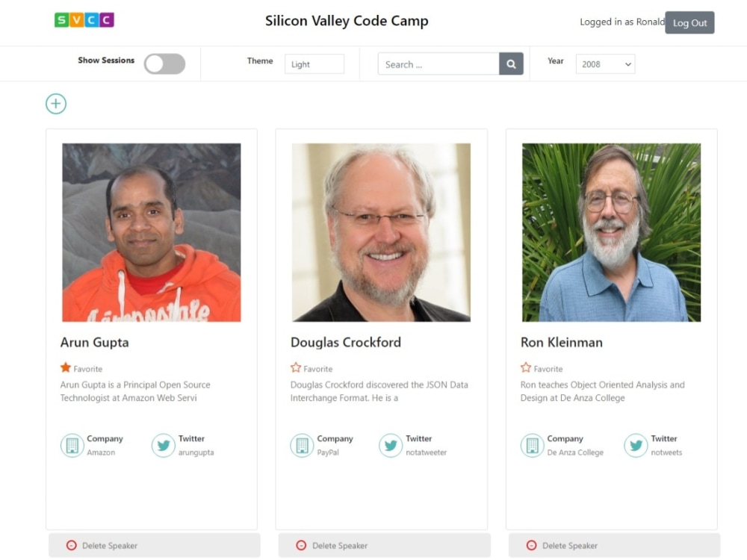Click Ron Kleinman's profile photo

(611, 232)
